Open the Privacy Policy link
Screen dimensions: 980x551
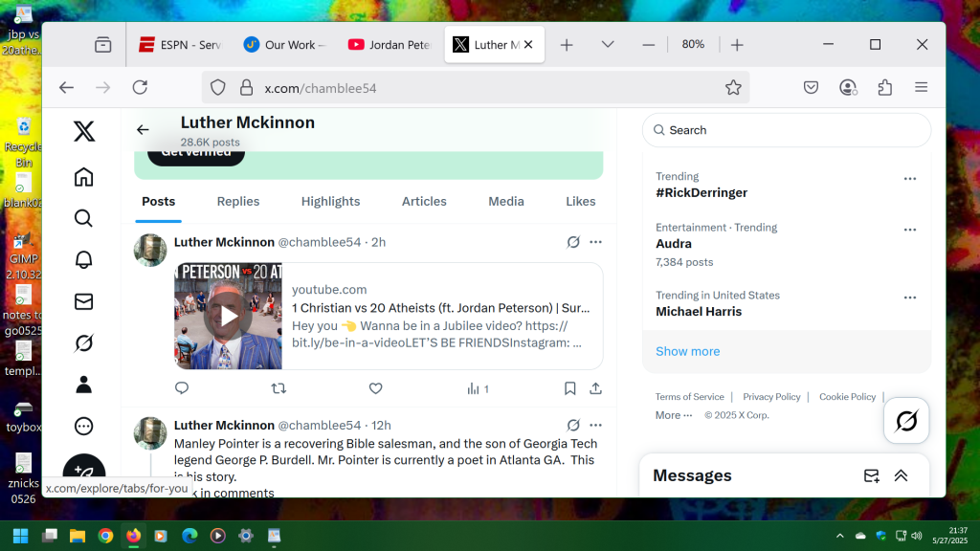pos(771,397)
